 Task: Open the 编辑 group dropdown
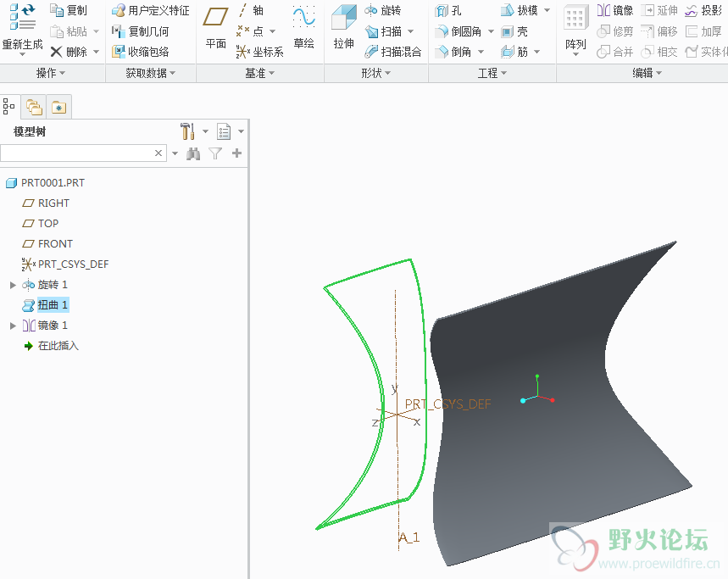click(647, 73)
